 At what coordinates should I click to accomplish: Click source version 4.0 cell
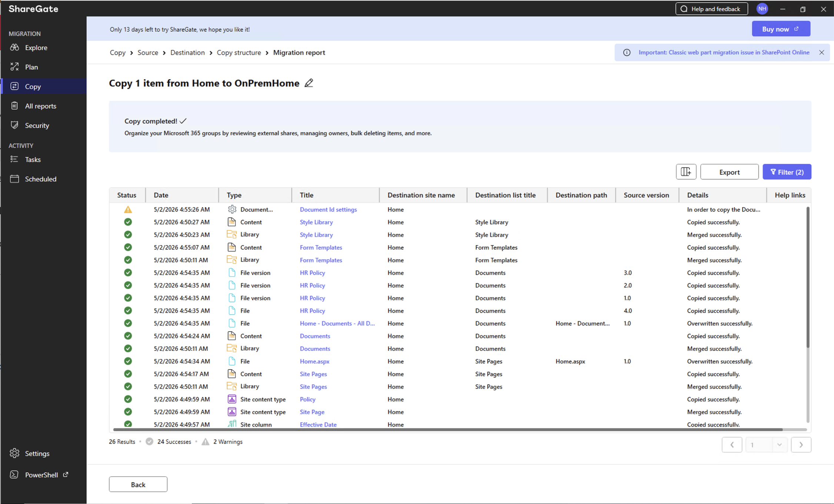click(628, 310)
